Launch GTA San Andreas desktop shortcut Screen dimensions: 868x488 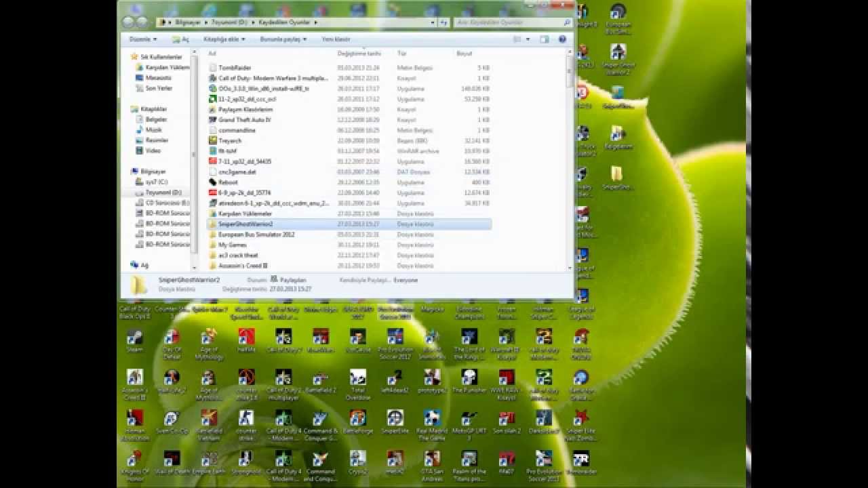tap(432, 466)
